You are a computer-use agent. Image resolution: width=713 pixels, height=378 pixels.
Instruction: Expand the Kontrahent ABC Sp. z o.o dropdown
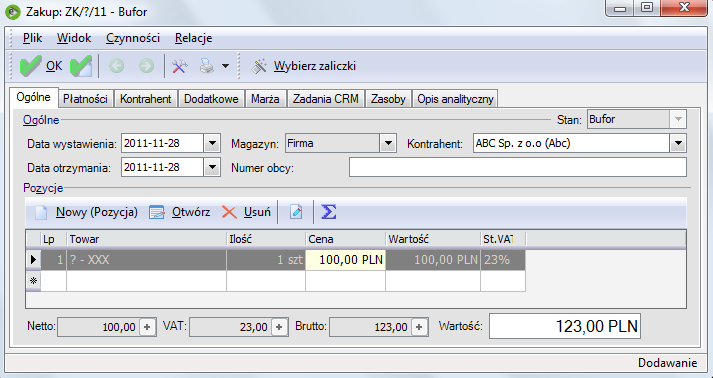coord(678,144)
